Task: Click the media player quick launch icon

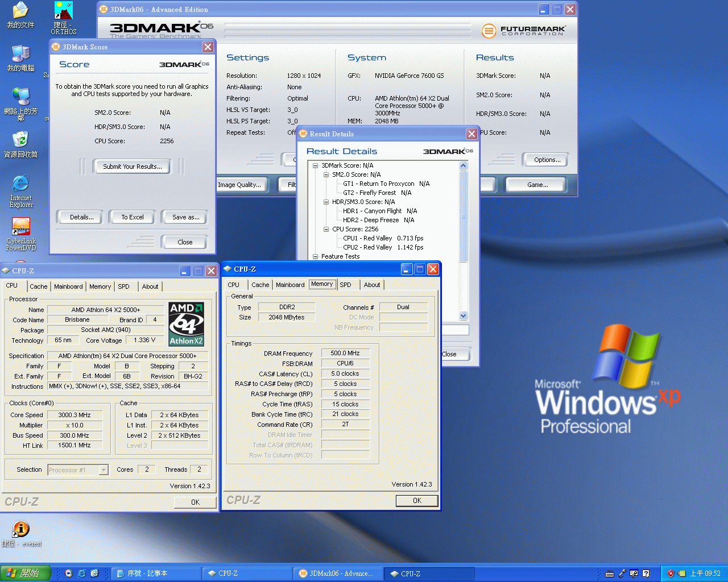Action: (x=69, y=573)
